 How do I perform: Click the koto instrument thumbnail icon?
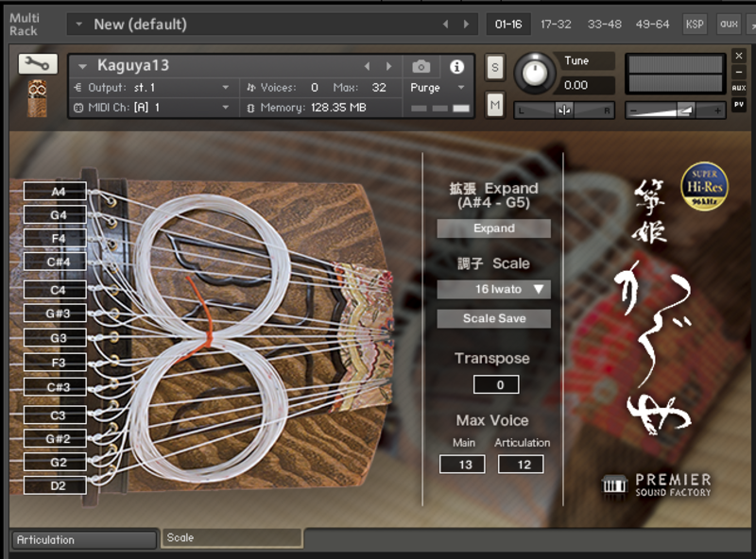[x=37, y=98]
